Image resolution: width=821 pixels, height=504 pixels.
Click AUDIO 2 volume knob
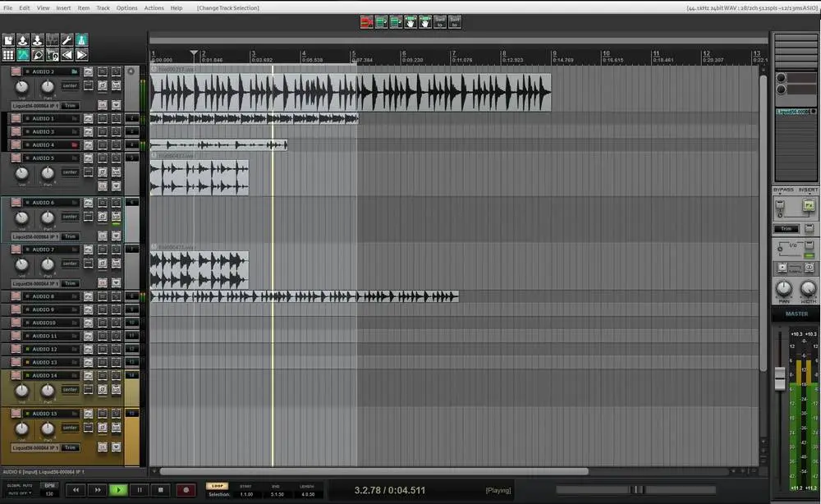21,87
